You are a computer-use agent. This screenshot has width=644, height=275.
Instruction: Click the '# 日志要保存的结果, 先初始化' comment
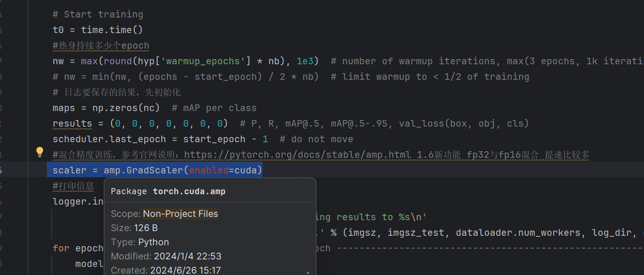[116, 92]
